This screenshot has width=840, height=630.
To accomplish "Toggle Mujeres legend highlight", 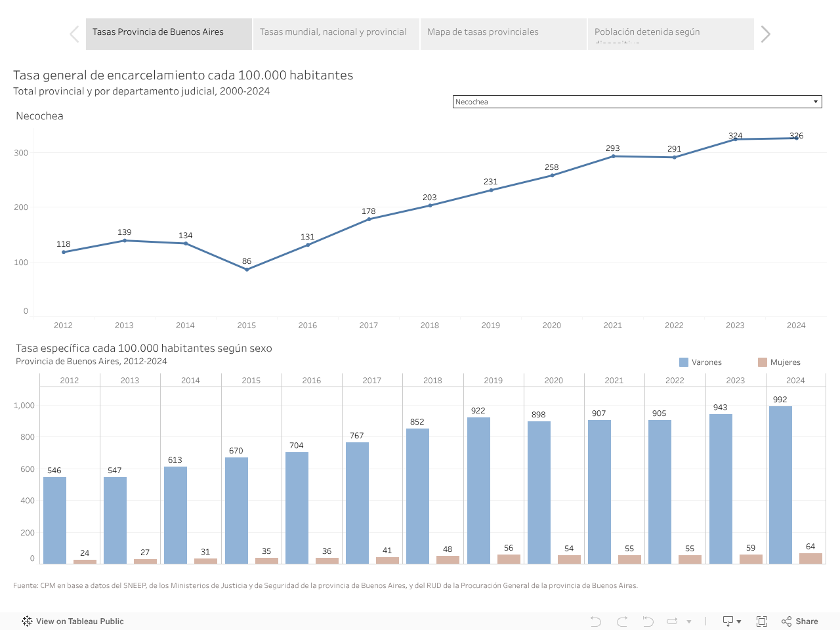I will (778, 362).
